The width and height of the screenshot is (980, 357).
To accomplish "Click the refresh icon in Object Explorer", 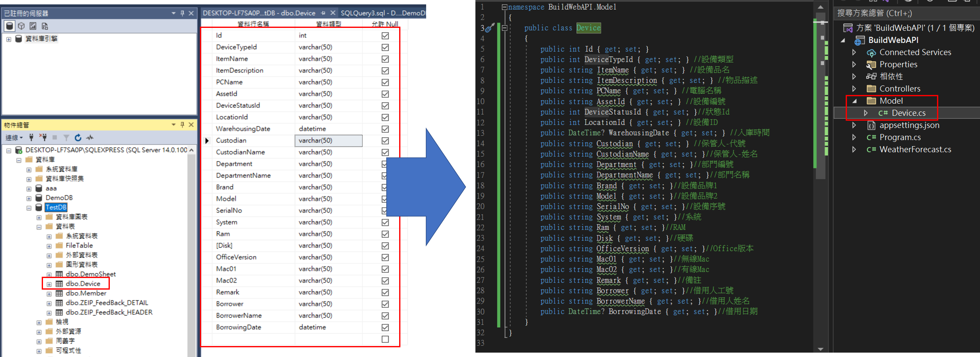I will (x=78, y=137).
